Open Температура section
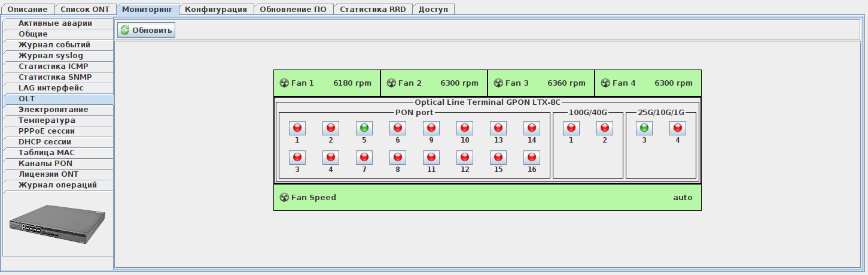Image resolution: width=868 pixels, height=275 pixels. click(58, 120)
